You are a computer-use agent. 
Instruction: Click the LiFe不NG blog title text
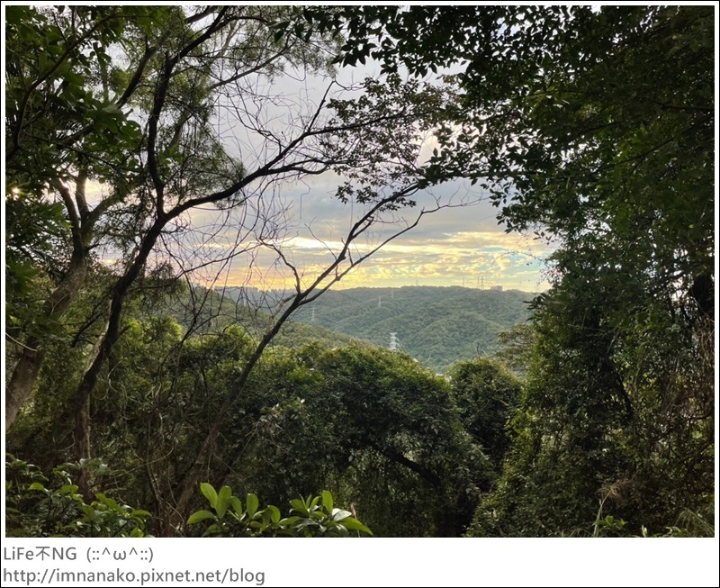click(40, 554)
